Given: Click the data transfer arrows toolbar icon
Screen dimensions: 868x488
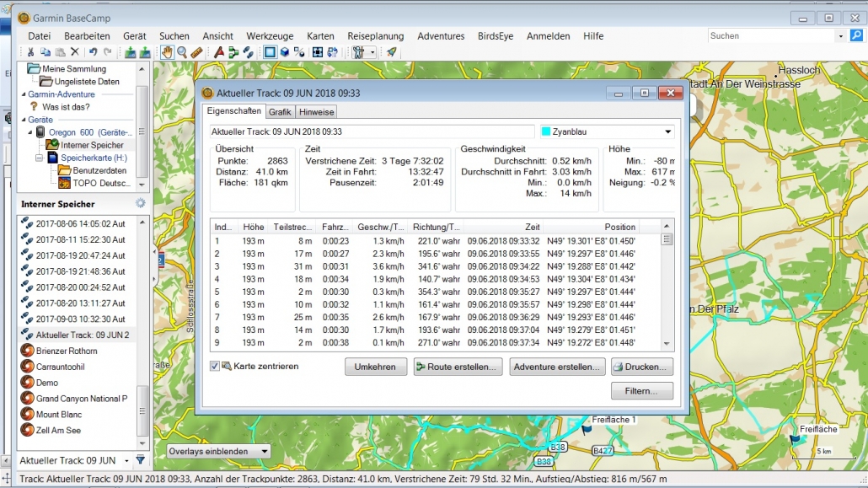Looking at the screenshot, I should click(332, 52).
